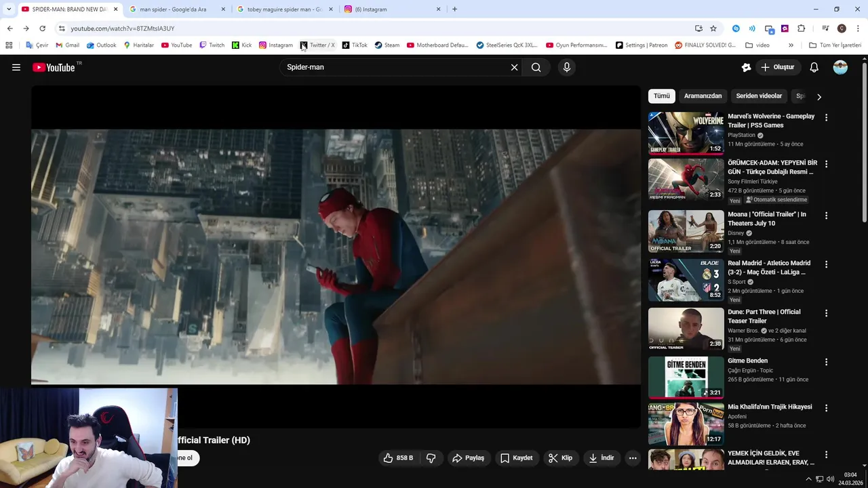Open the apps grid in bookmarks bar
This screenshot has height=488, width=868.
click(9, 45)
